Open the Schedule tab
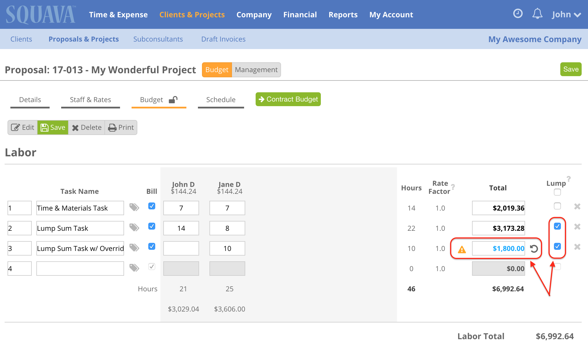 pyautogui.click(x=221, y=100)
